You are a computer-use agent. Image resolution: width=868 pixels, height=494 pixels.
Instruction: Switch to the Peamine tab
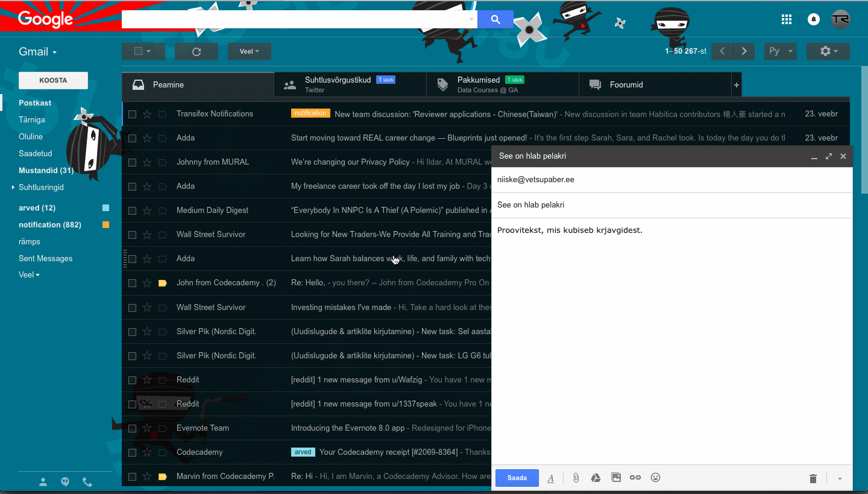198,85
